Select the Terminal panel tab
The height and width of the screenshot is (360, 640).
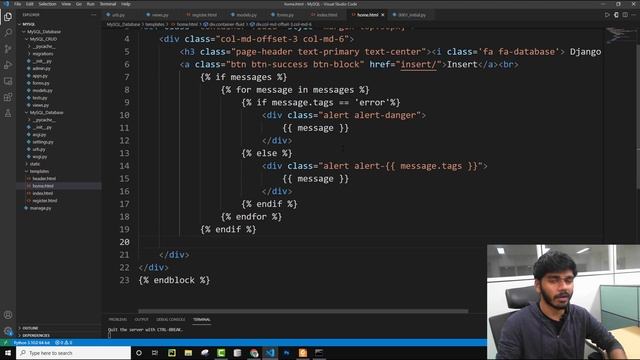click(x=202, y=319)
